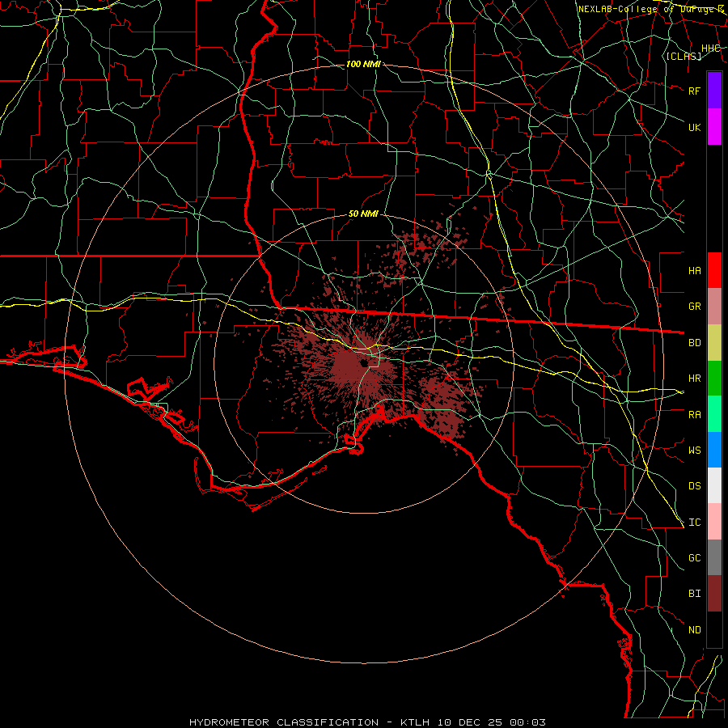Click the HHC product code label
Screen dimensions: 728x728
(710, 49)
